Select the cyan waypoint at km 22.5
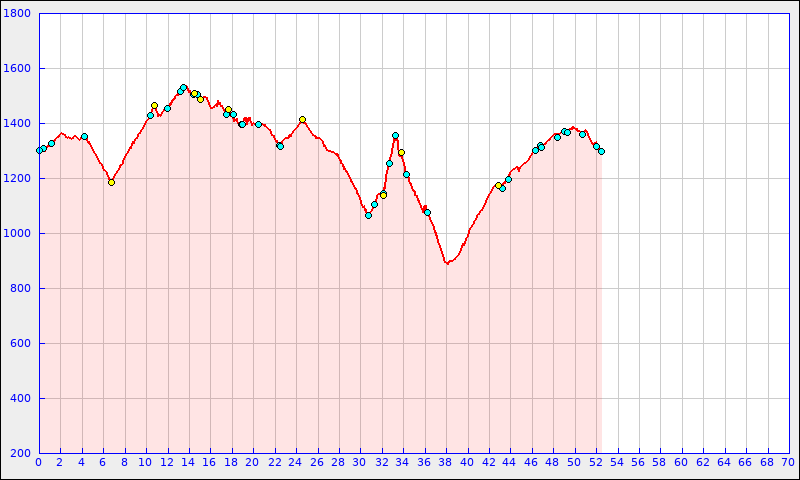The height and width of the screenshot is (480, 800). (x=280, y=146)
